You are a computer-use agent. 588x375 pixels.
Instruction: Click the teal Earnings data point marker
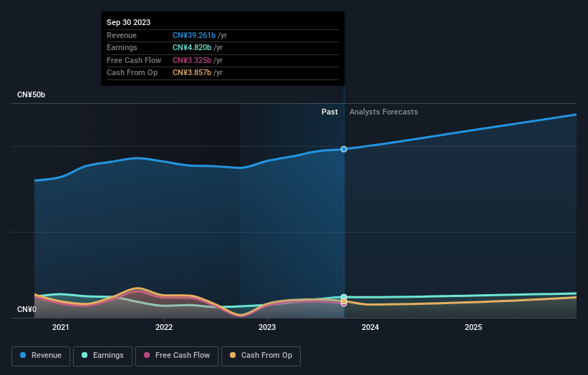pyautogui.click(x=344, y=297)
